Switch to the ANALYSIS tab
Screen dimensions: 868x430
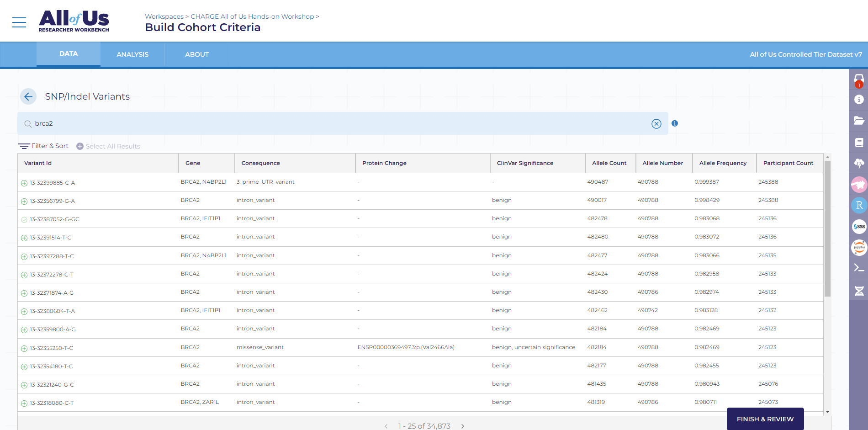[132, 54]
